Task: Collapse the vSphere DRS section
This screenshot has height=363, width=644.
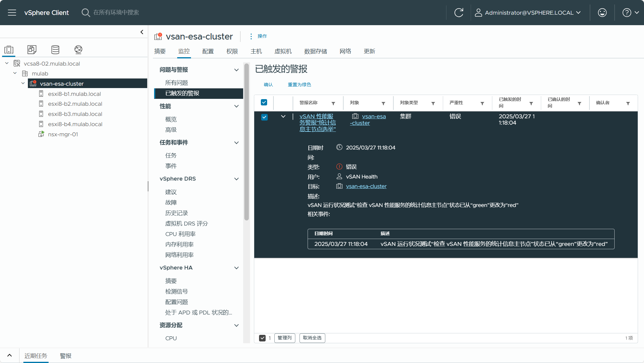Action: [236, 179]
